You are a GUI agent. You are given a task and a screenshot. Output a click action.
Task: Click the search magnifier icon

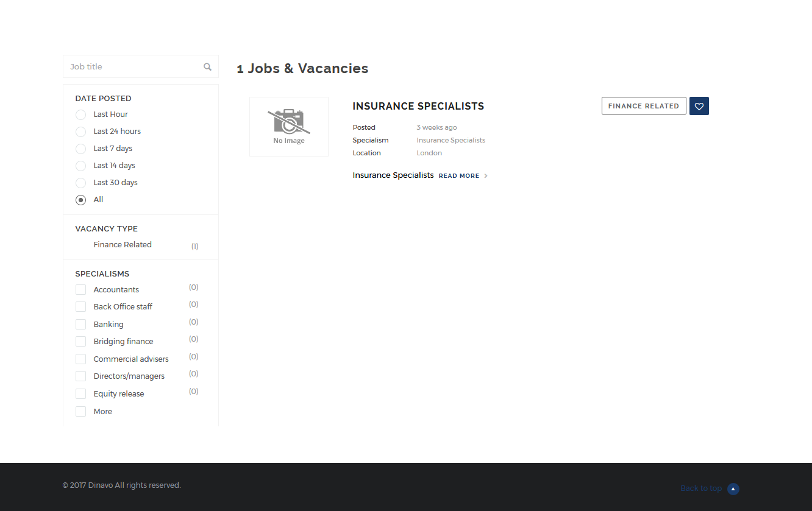click(207, 66)
